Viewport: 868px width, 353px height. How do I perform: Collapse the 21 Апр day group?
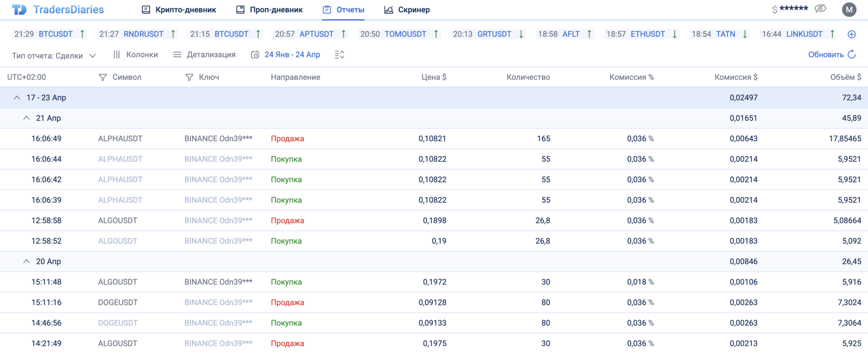pos(27,118)
